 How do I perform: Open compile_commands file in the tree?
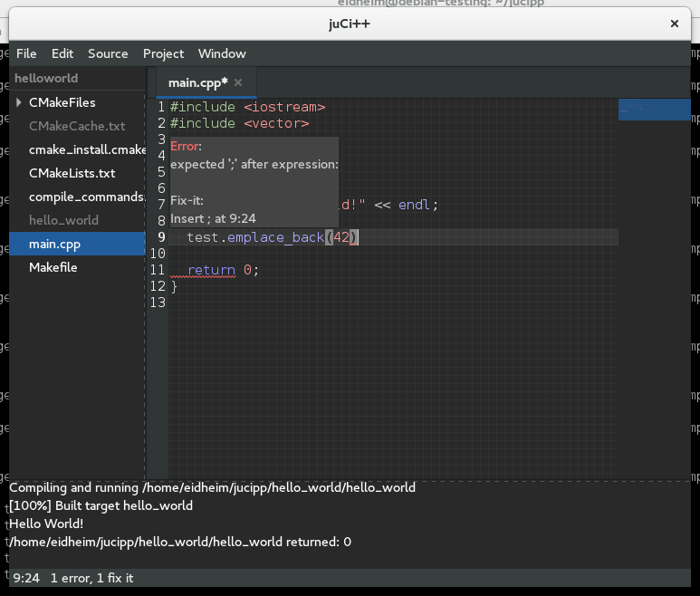(86, 197)
